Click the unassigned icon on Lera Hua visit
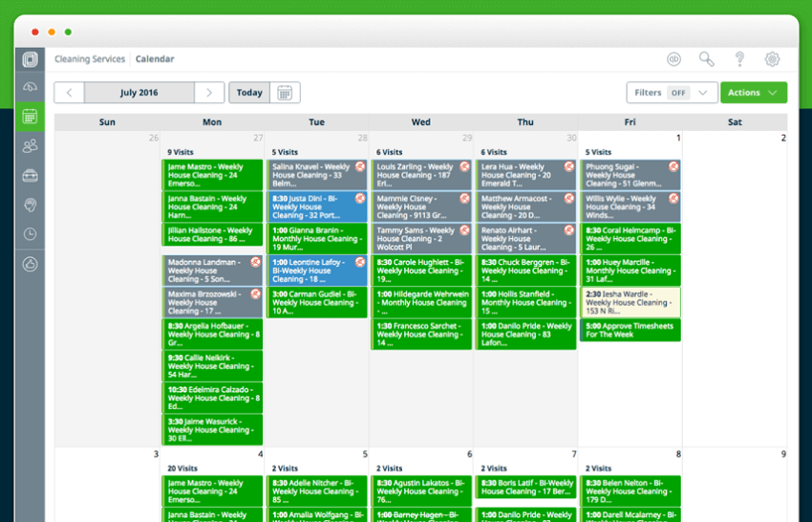Screen dimensions: 812x522 [569, 166]
